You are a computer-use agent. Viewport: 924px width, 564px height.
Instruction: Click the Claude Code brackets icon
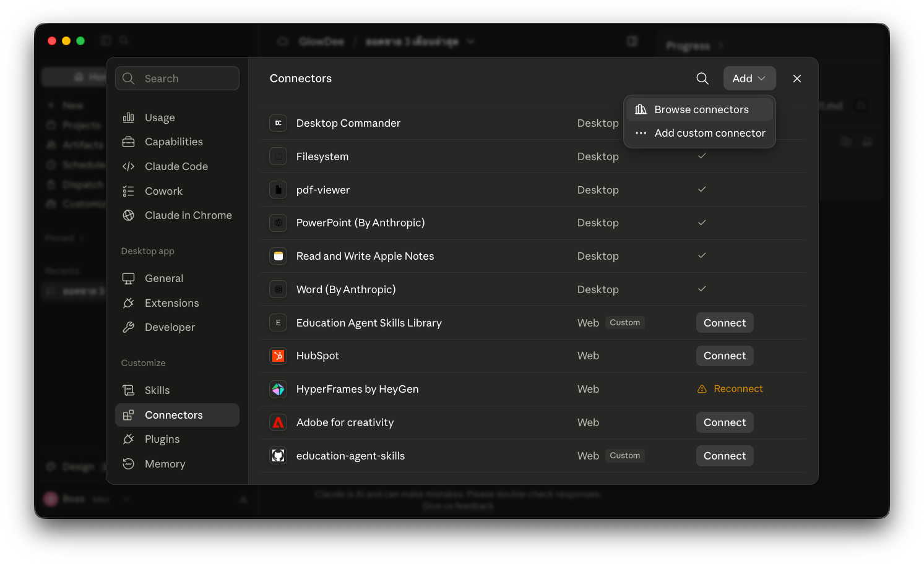(129, 166)
